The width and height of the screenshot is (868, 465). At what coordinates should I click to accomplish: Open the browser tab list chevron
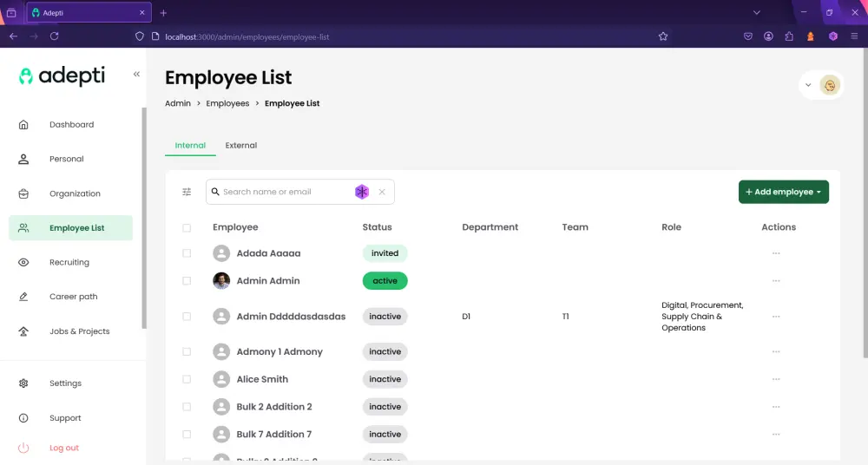pyautogui.click(x=756, y=12)
